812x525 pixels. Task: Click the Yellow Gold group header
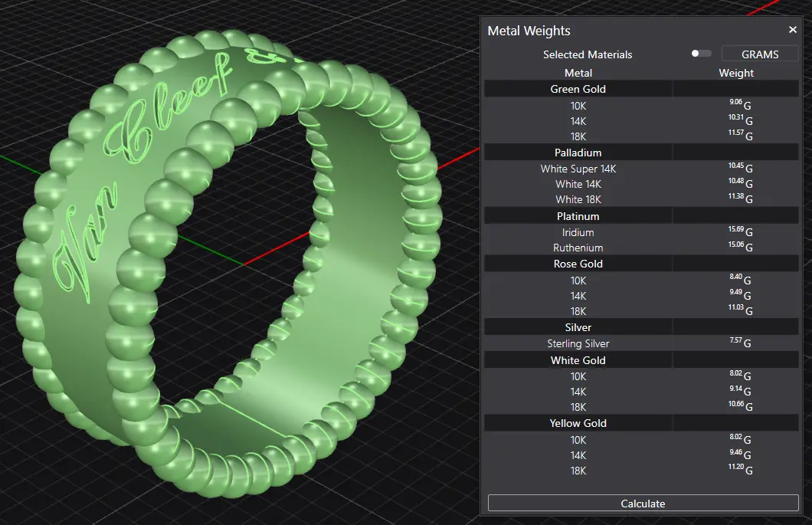pos(578,423)
